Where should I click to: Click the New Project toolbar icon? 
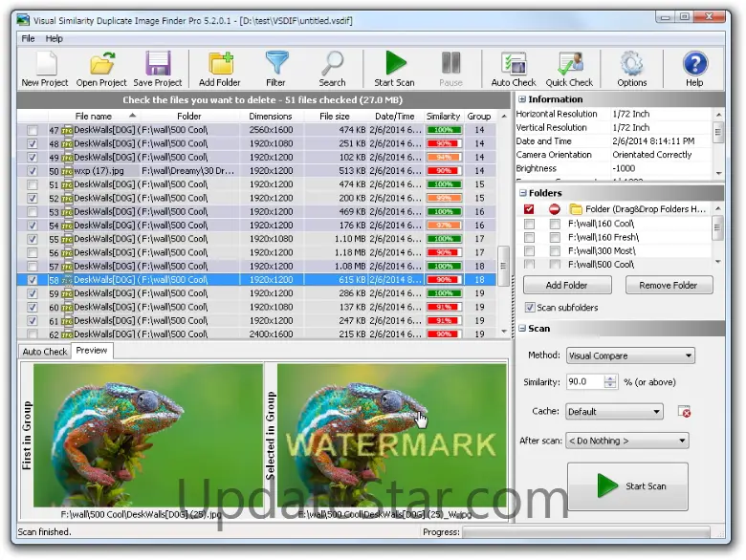(x=45, y=69)
